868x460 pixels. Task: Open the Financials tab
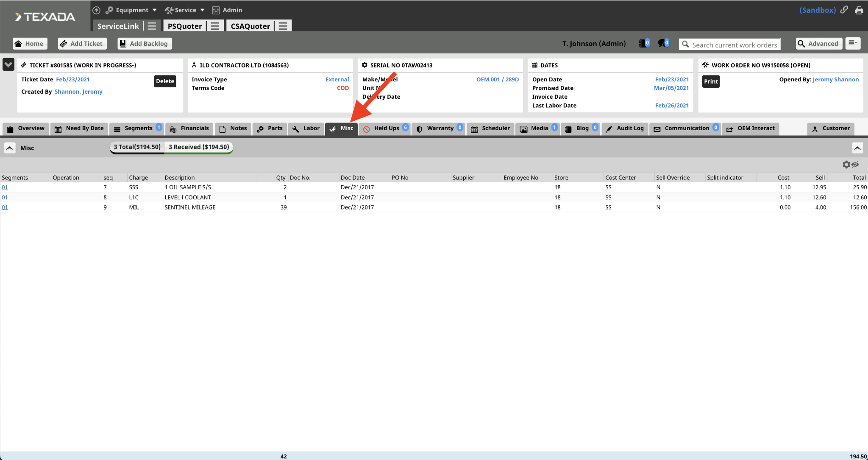pos(189,128)
